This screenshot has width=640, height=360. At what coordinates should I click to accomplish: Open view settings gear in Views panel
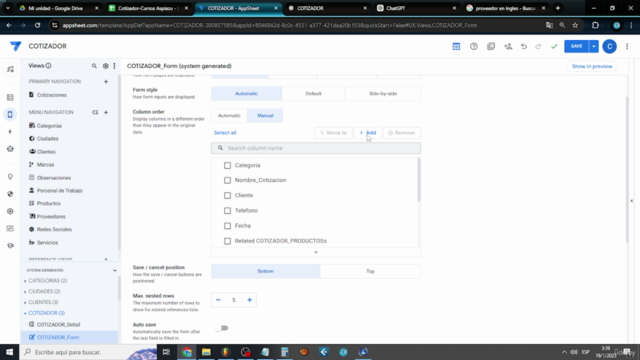tap(105, 66)
